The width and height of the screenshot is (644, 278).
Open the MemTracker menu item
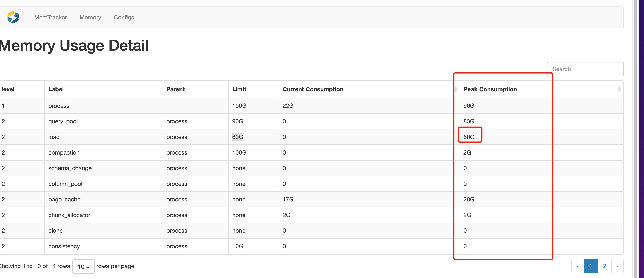(50, 17)
